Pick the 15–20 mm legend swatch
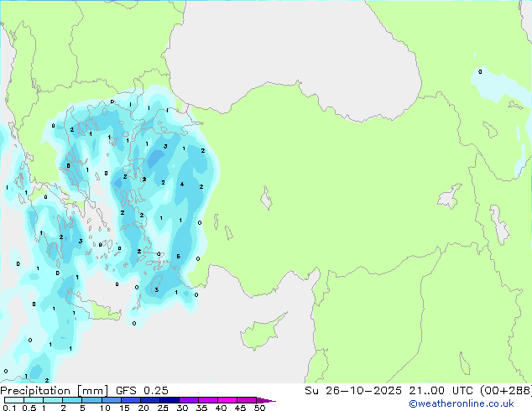The height and width of the screenshot is (411, 532). pos(130,400)
